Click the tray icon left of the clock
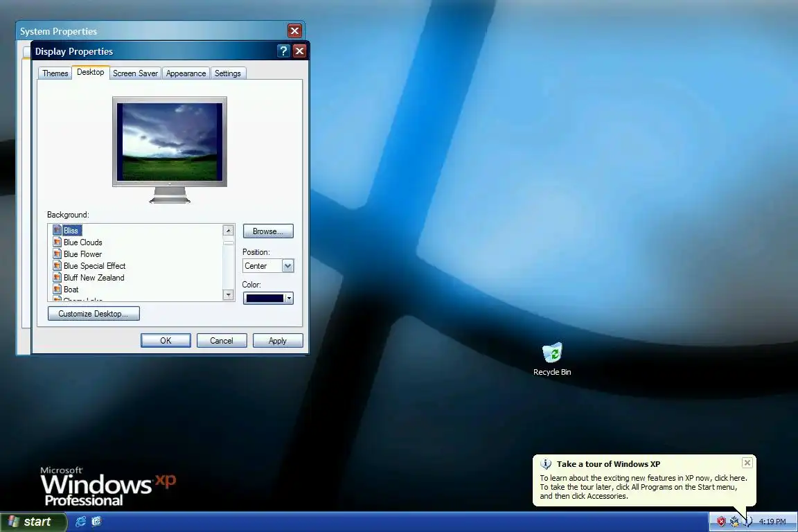798x532 pixels. click(747, 522)
